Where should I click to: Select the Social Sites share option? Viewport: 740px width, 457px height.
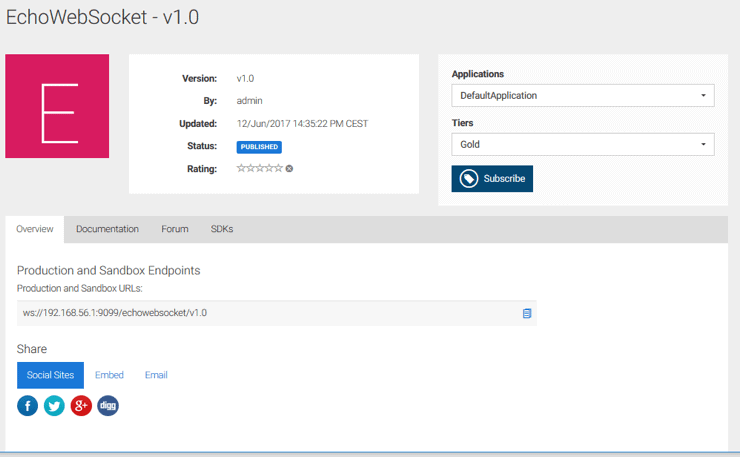50,375
